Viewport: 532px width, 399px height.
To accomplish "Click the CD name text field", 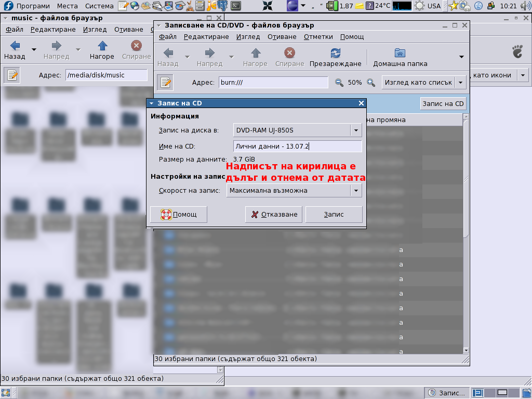I will coord(297,147).
